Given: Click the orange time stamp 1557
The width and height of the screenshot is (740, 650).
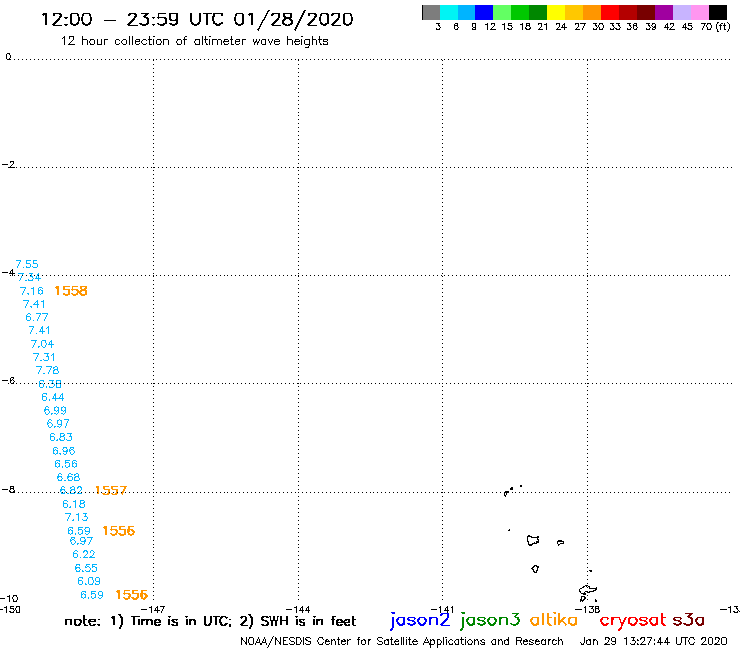Looking at the screenshot, I should tap(111, 490).
